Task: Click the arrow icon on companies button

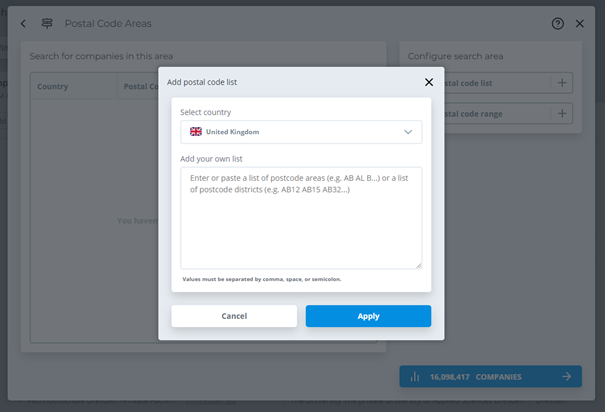Action: [566, 376]
